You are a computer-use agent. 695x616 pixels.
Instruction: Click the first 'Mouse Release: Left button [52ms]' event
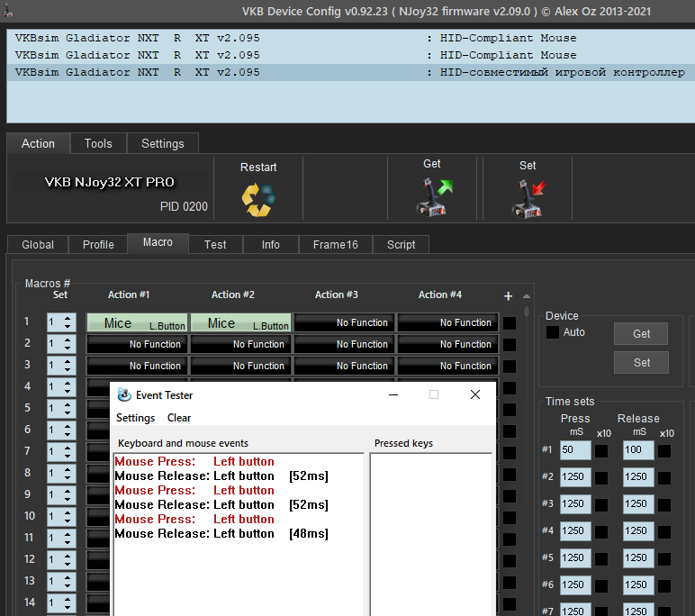pos(221,476)
